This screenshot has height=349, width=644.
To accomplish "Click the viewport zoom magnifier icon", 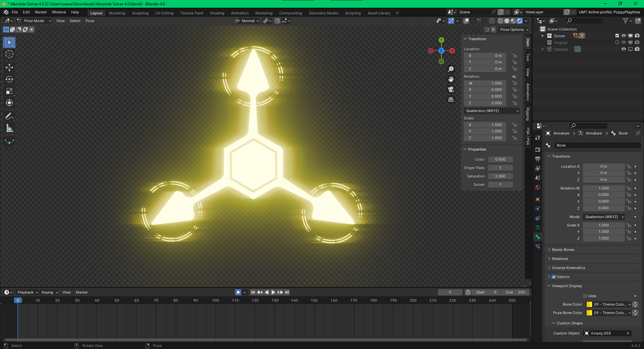I will tap(450, 69).
